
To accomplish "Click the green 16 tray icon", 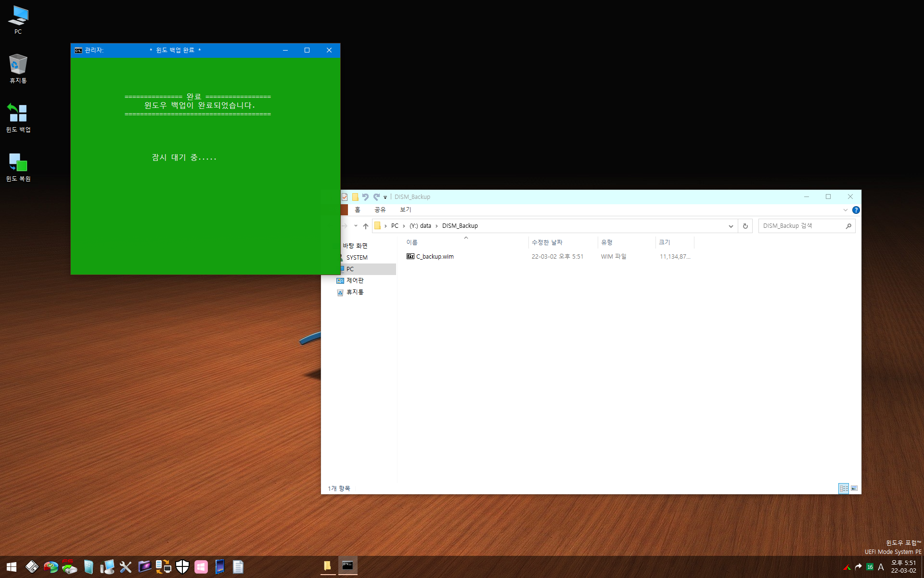I will (870, 567).
